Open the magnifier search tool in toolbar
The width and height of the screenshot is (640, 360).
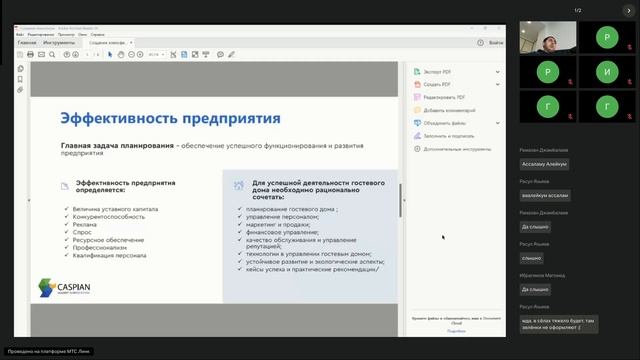point(52,54)
